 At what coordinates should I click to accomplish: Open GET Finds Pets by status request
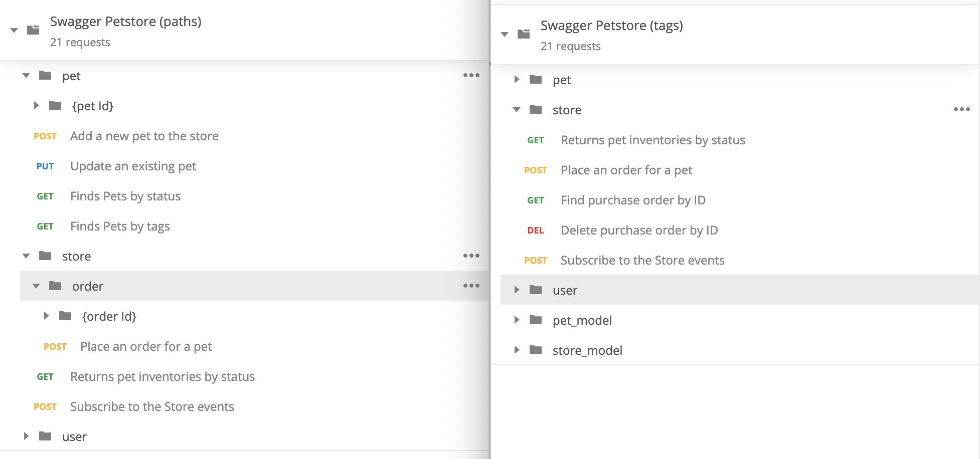(125, 196)
